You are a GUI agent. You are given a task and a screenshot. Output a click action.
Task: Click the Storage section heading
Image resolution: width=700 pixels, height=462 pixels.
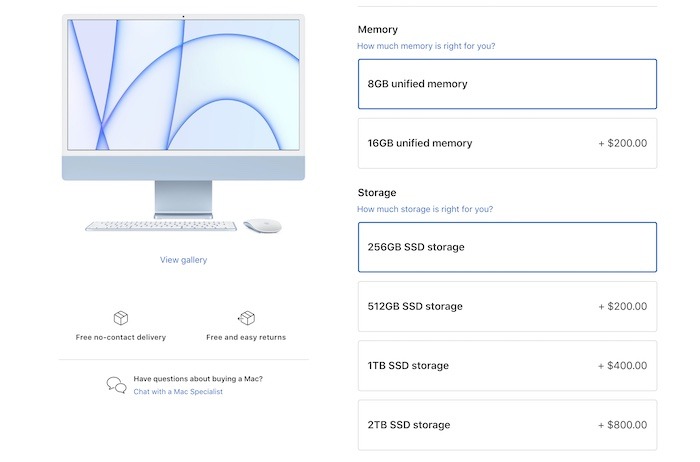pos(377,192)
